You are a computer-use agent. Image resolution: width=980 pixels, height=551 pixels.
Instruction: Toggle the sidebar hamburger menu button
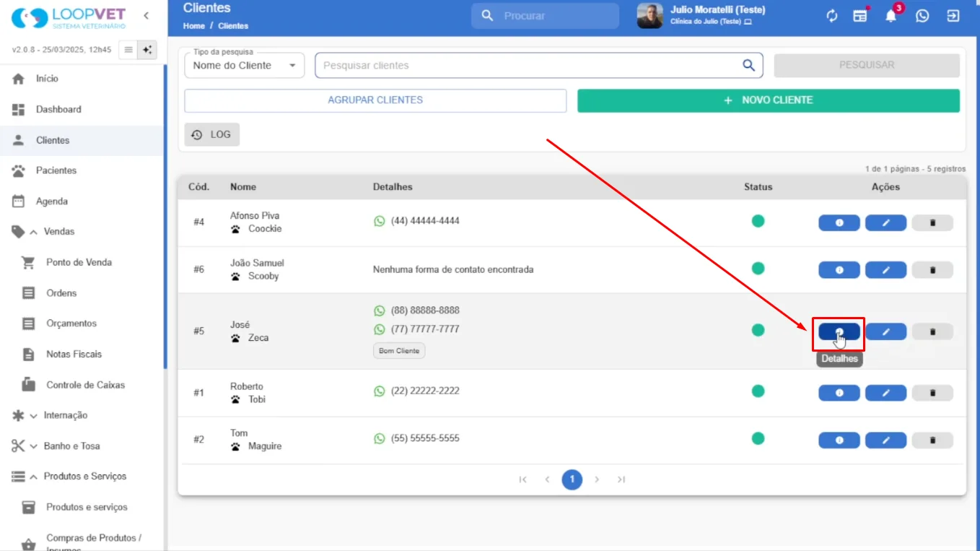pos(128,50)
